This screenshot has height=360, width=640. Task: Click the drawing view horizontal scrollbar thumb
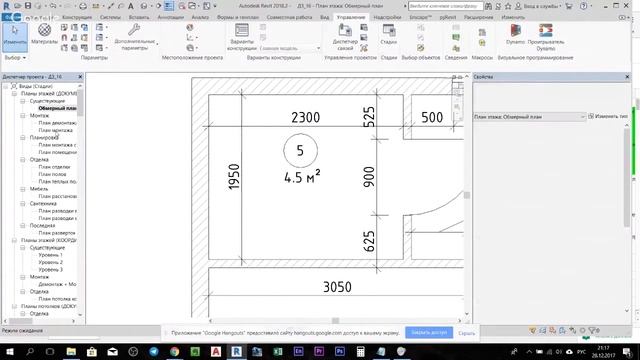tap(335, 321)
